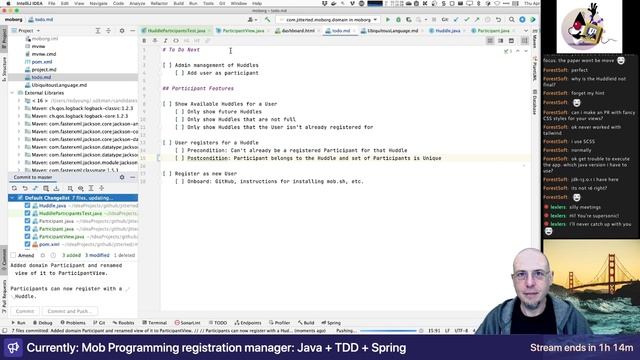The image size is (640, 360).
Task: Enable the Amend checkbox
Action: (13, 256)
